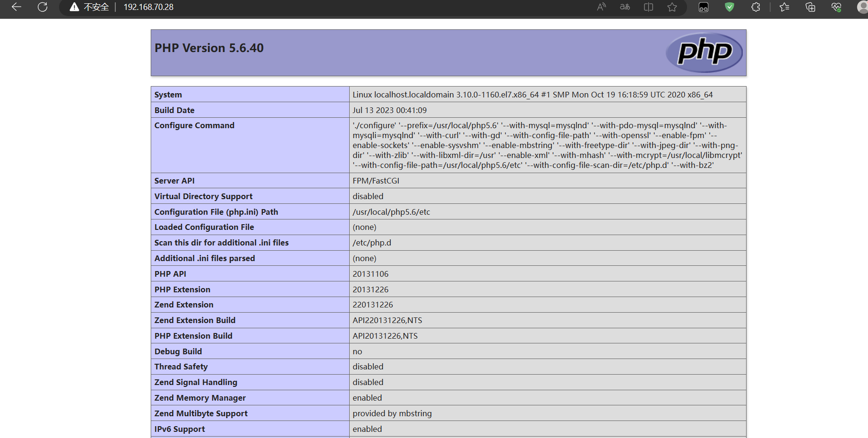This screenshot has height=438, width=868.
Task: Click the Zend Multibyte Support label
Action: point(201,413)
